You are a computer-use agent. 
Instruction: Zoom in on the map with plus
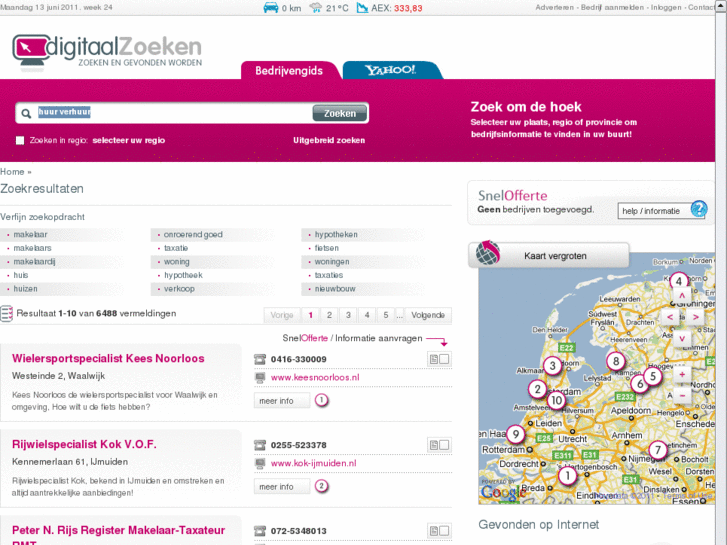(x=682, y=374)
